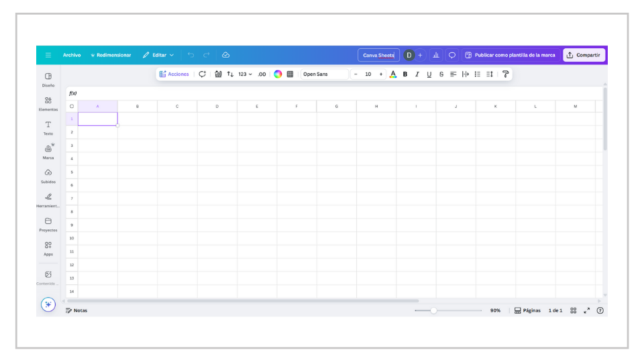Click the copy style paint roller
Screen dimensions: 644x362
pos(506,74)
